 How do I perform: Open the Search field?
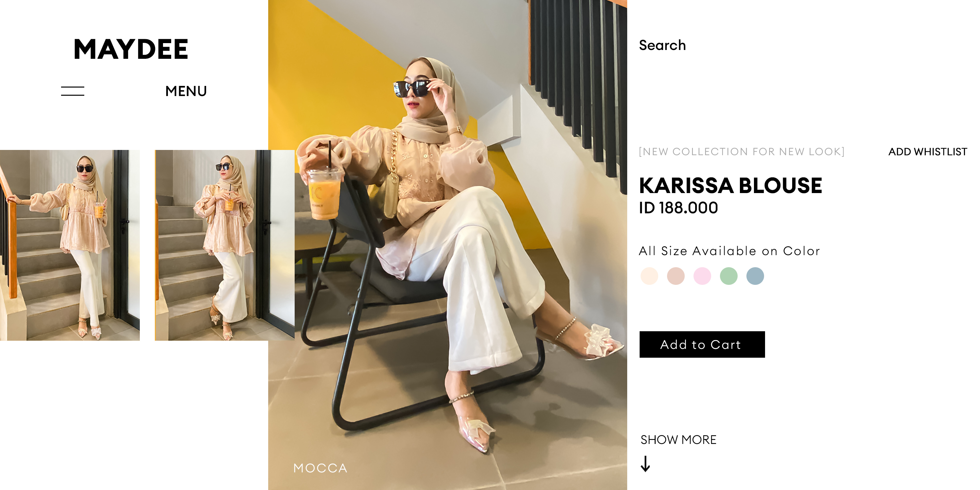(662, 45)
